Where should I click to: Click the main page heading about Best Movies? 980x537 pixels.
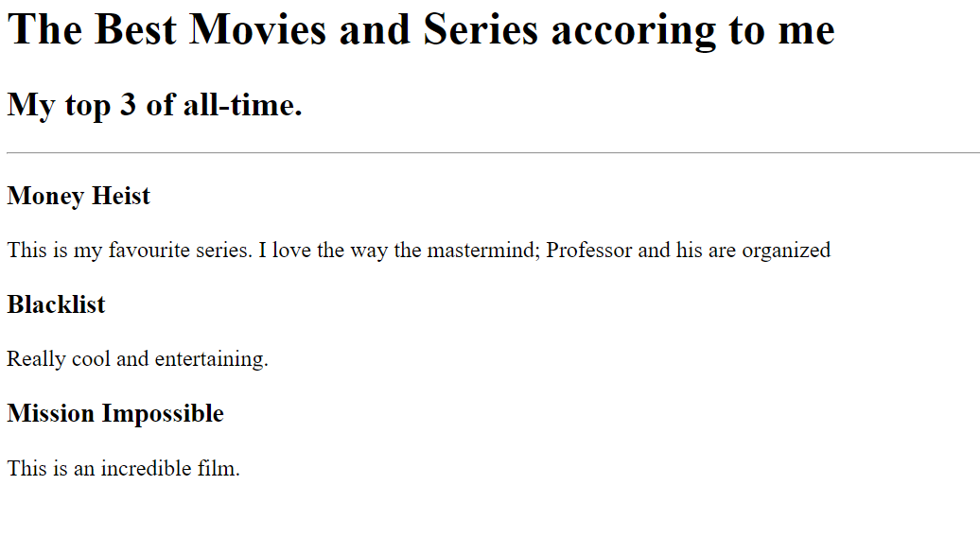[x=421, y=29]
